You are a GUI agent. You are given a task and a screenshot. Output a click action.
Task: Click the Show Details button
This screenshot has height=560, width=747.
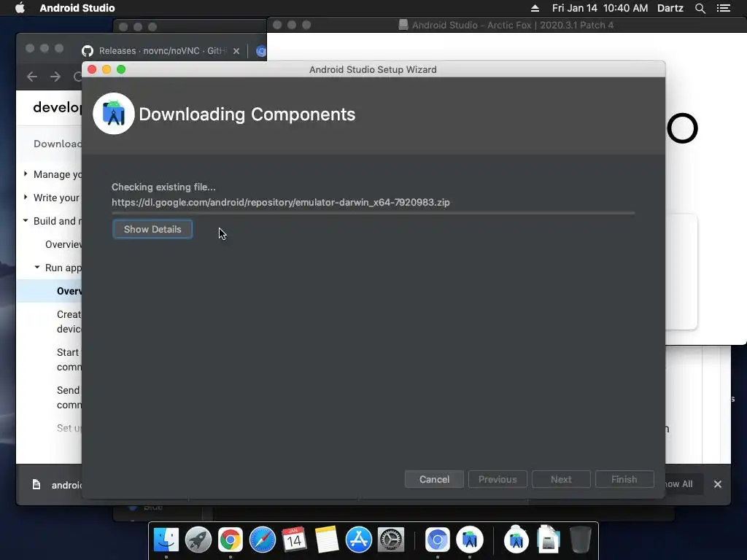[152, 229]
